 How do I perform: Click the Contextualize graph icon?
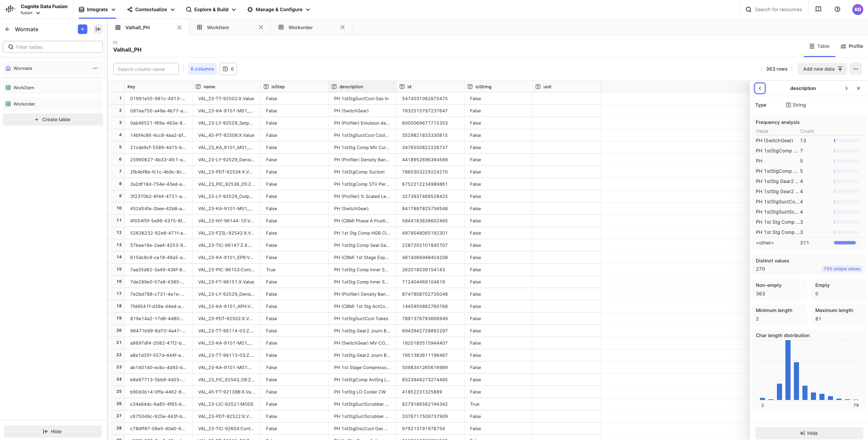(130, 10)
